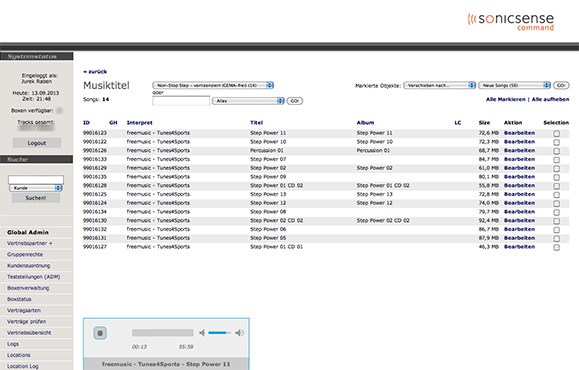Sort table by Interpret column header
579x370 pixels.
140,123
